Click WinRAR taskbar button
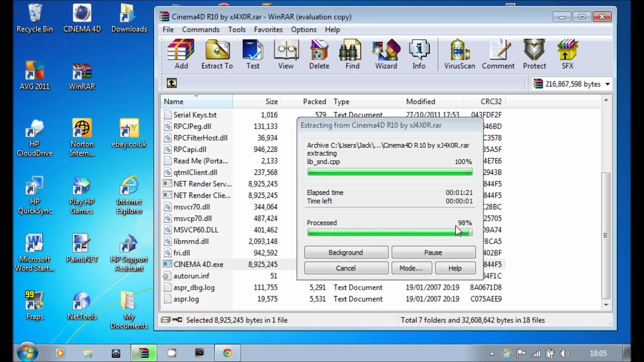This screenshot has width=644, height=362. [x=143, y=353]
